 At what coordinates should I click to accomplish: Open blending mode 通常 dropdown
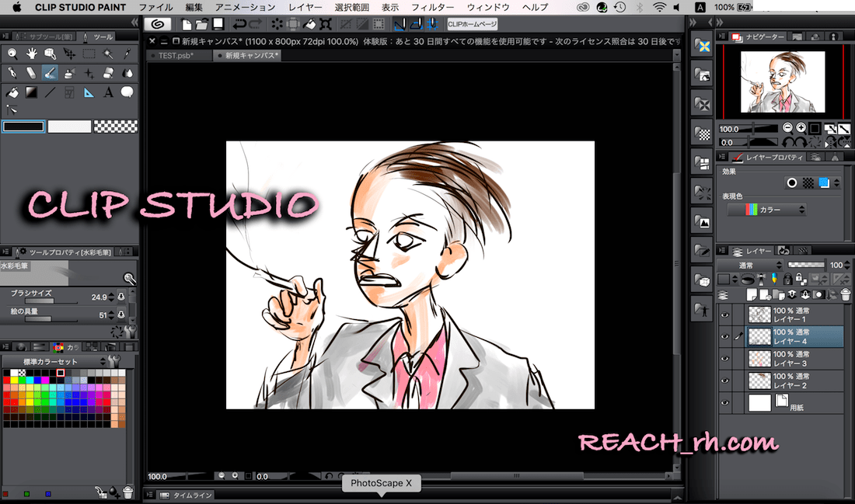tap(750, 265)
